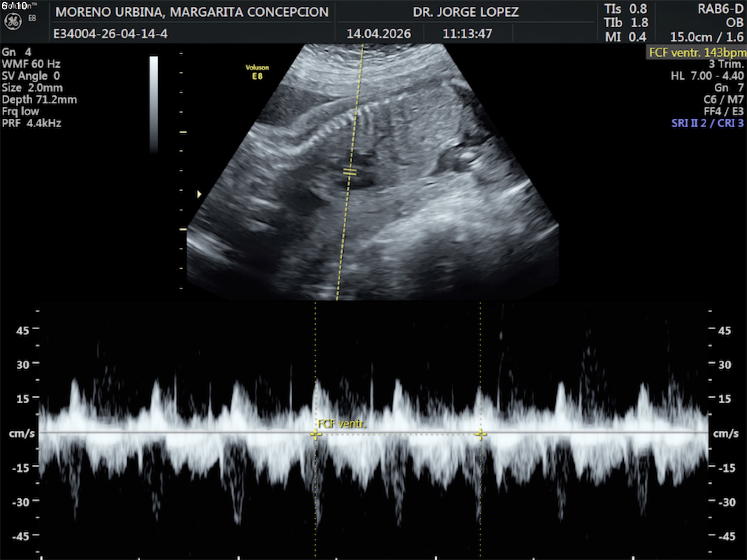747x560 pixels.
Task: Click the exam date 14.04.2026
Action: pos(379,34)
